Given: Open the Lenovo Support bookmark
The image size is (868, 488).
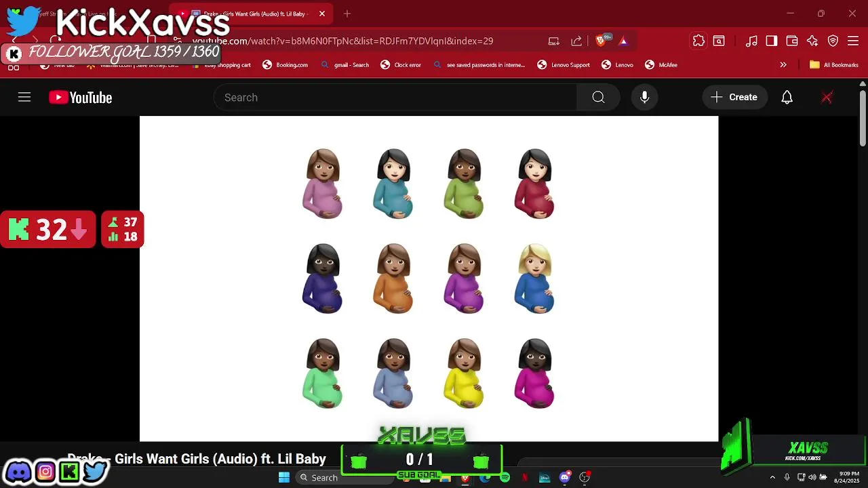Looking at the screenshot, I should [564, 65].
